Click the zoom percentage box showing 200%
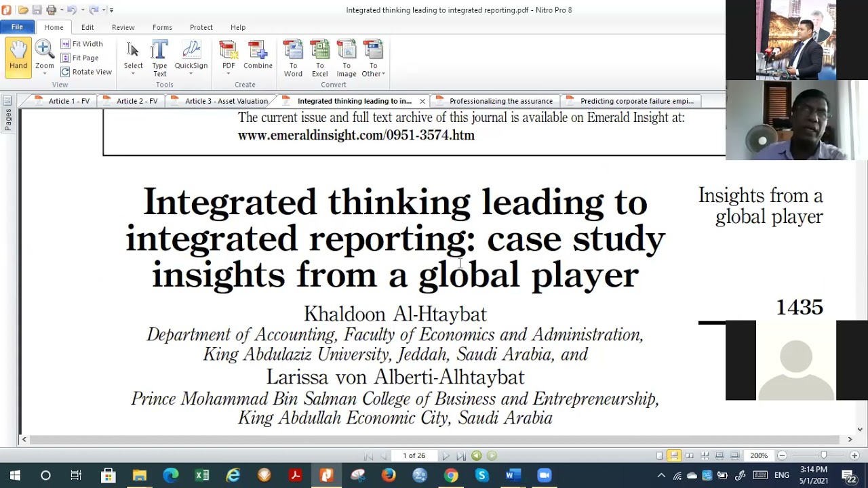The height and width of the screenshot is (488, 868). point(759,456)
